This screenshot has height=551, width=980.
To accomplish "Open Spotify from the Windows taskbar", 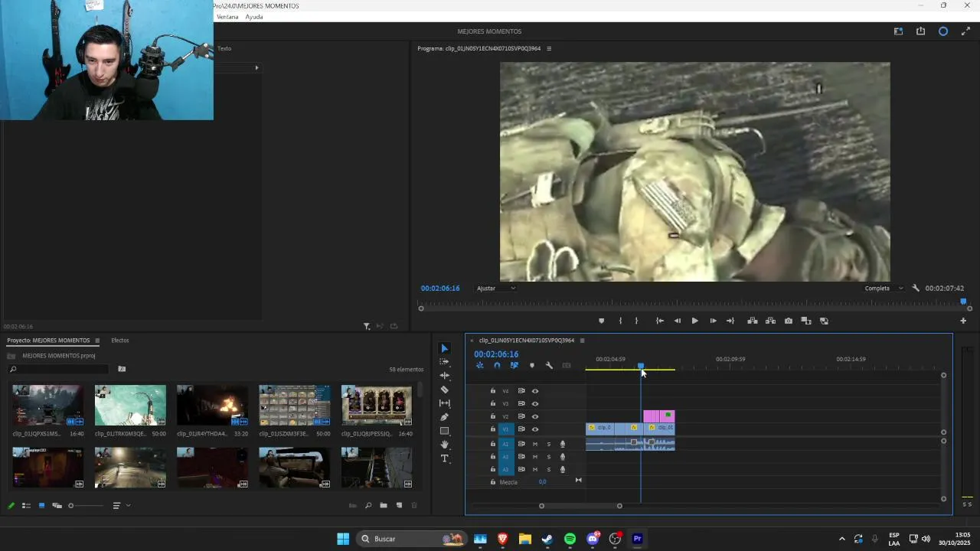I will tap(570, 539).
